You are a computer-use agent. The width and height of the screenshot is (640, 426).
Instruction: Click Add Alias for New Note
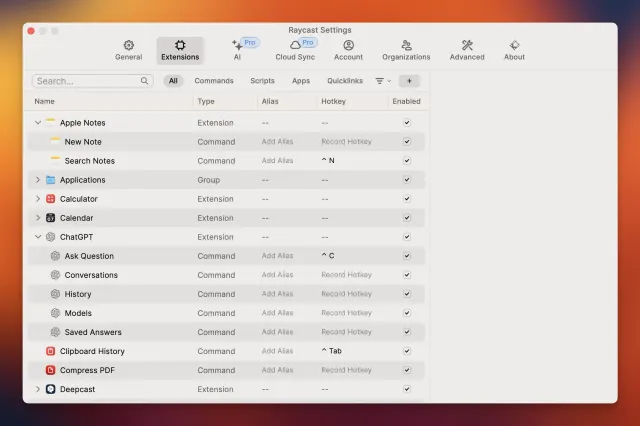coord(277,142)
